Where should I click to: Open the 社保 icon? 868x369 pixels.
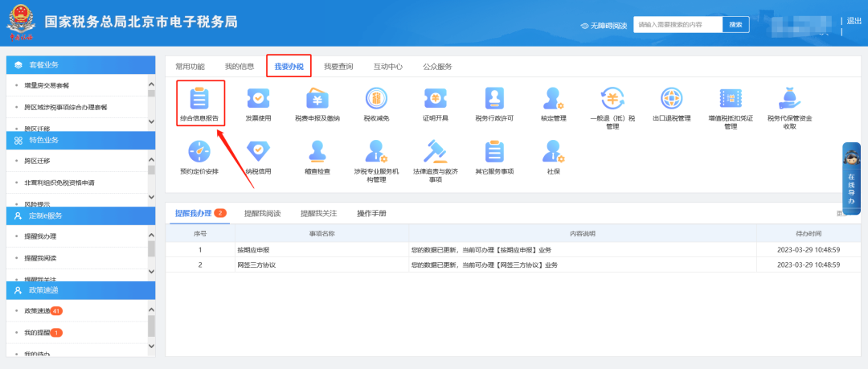pyautogui.click(x=553, y=151)
